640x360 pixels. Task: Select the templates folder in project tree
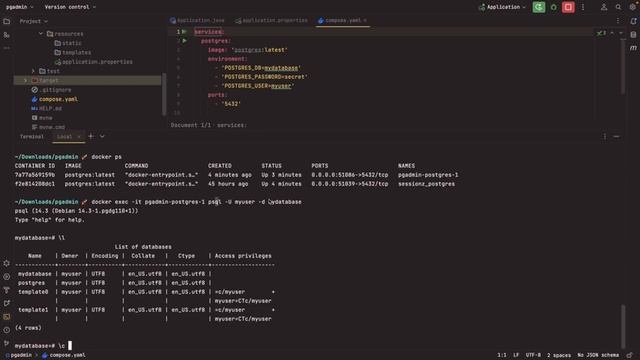(x=73, y=53)
